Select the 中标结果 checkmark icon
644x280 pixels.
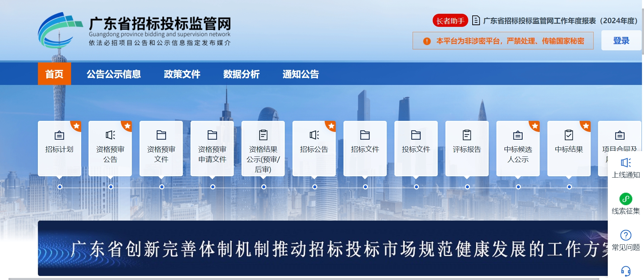pos(569,135)
